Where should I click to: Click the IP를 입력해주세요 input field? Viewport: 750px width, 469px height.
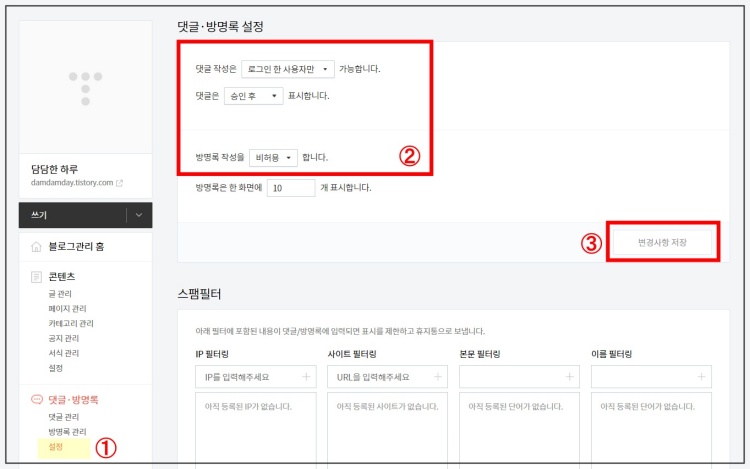coord(256,377)
